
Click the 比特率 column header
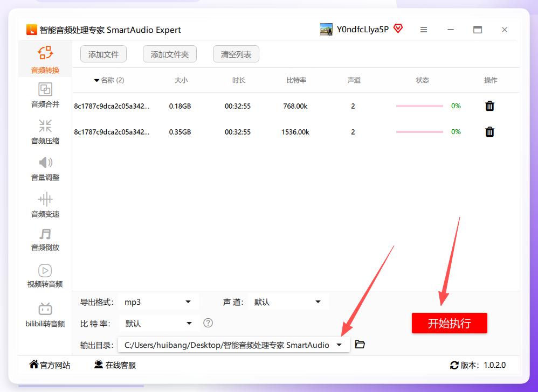point(296,80)
